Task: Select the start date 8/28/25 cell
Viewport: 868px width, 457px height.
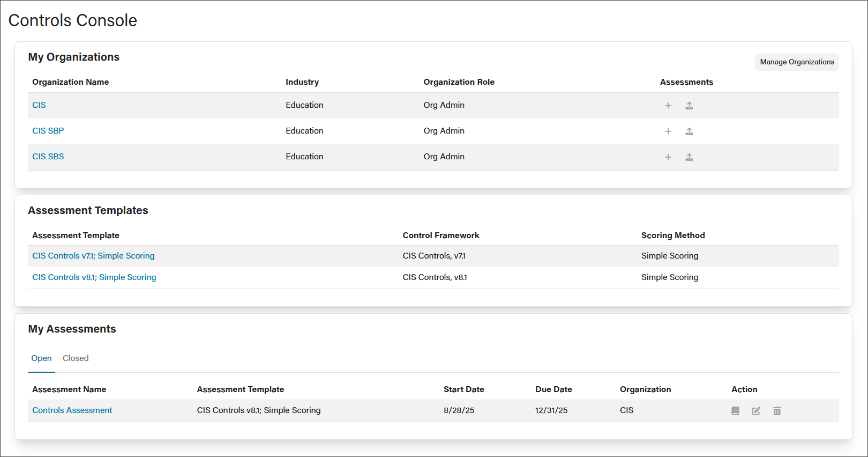Action: coord(459,410)
